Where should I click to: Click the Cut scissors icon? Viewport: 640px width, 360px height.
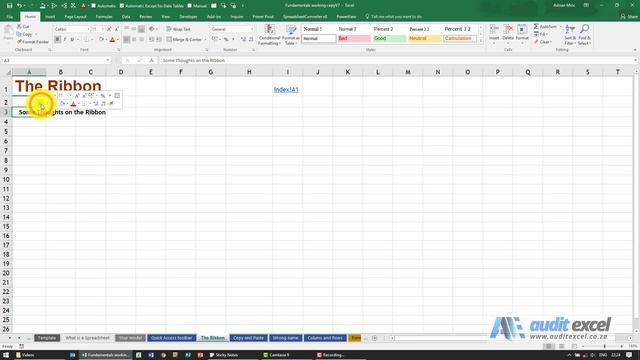click(19, 26)
